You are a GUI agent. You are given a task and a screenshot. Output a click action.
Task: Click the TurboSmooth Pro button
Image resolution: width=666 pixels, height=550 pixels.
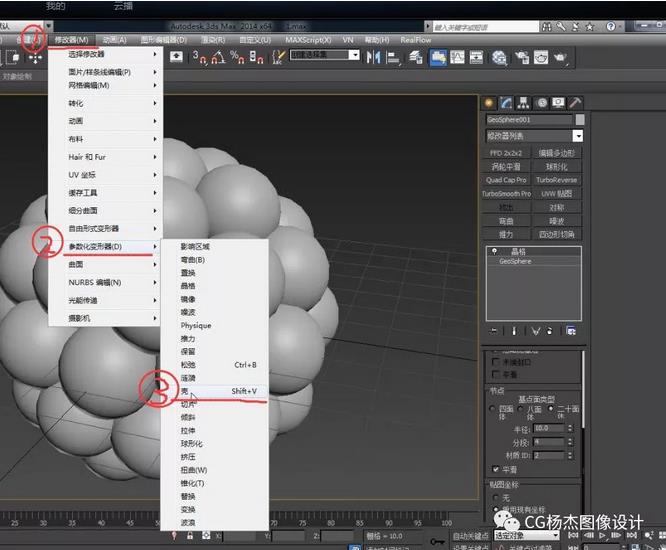coord(506,193)
